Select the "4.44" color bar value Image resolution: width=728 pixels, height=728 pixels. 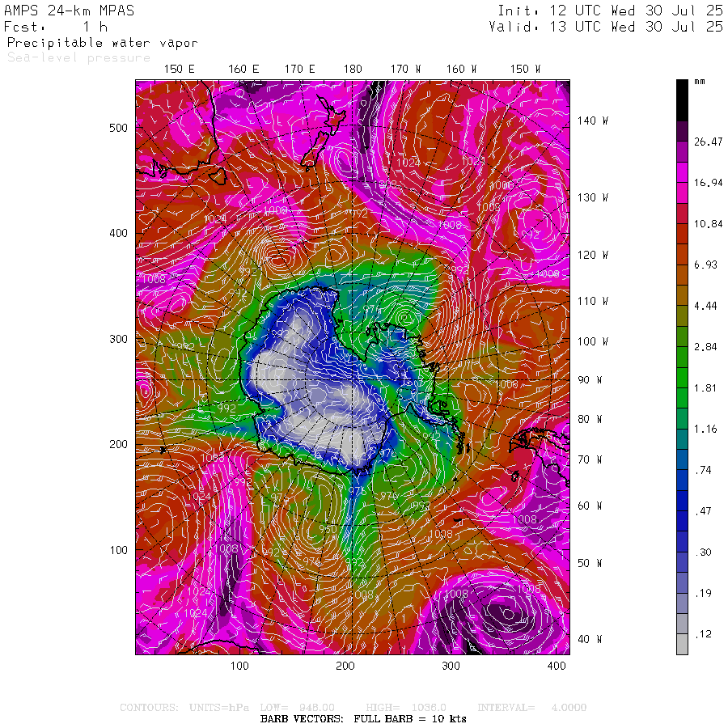(705, 306)
